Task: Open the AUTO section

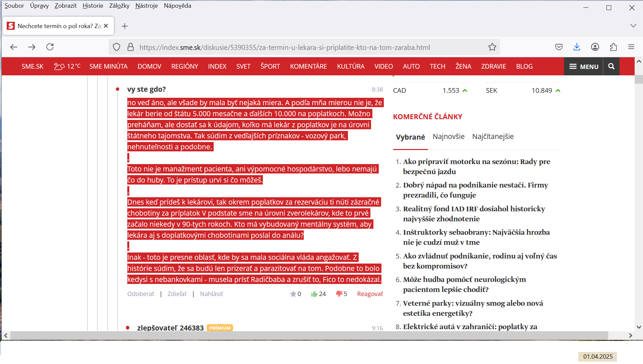Action: click(x=411, y=66)
